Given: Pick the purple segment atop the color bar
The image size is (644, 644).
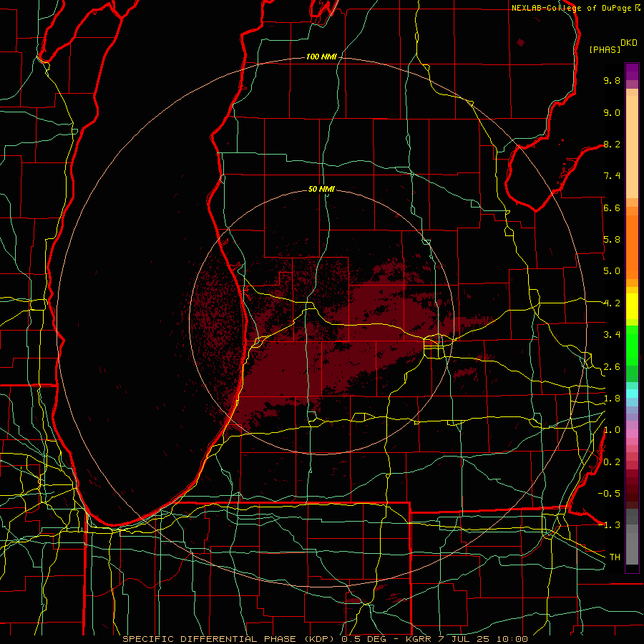Looking at the screenshot, I should 632,72.
